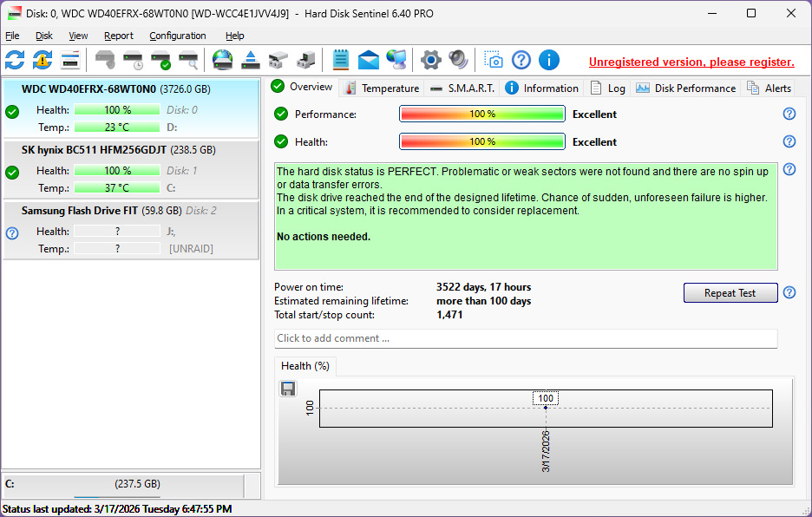
Task: Click the question mark help toolbar icon
Action: coord(521,60)
